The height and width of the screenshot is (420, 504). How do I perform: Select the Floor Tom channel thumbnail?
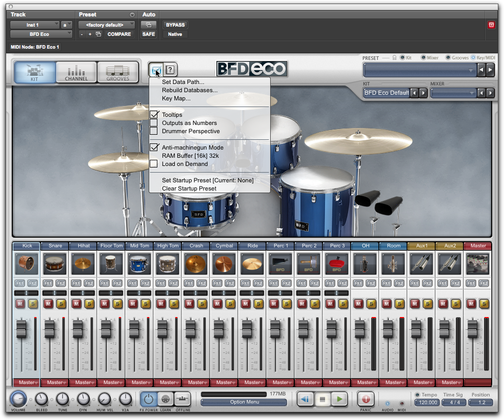pos(111,264)
